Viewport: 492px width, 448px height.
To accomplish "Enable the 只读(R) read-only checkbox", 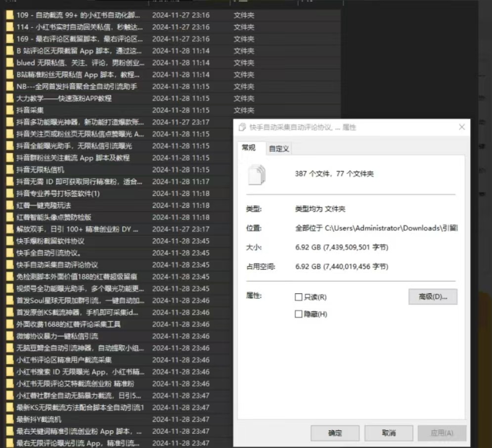I will pos(298,297).
